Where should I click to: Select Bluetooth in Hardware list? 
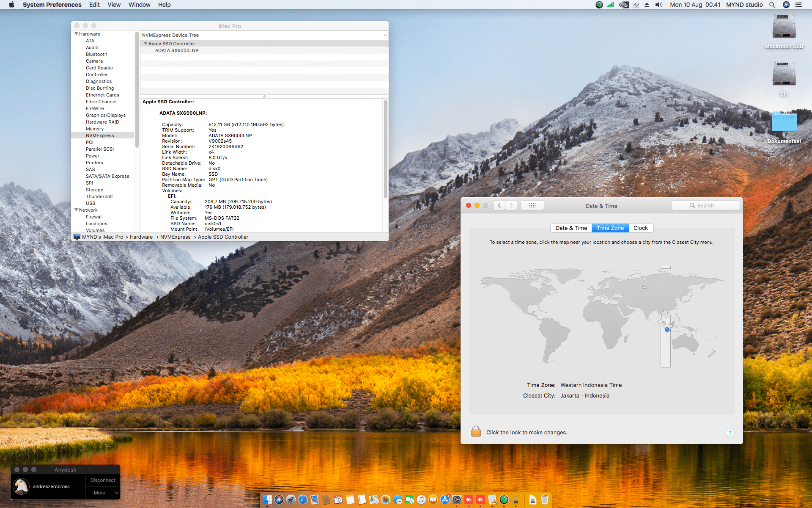click(x=96, y=54)
